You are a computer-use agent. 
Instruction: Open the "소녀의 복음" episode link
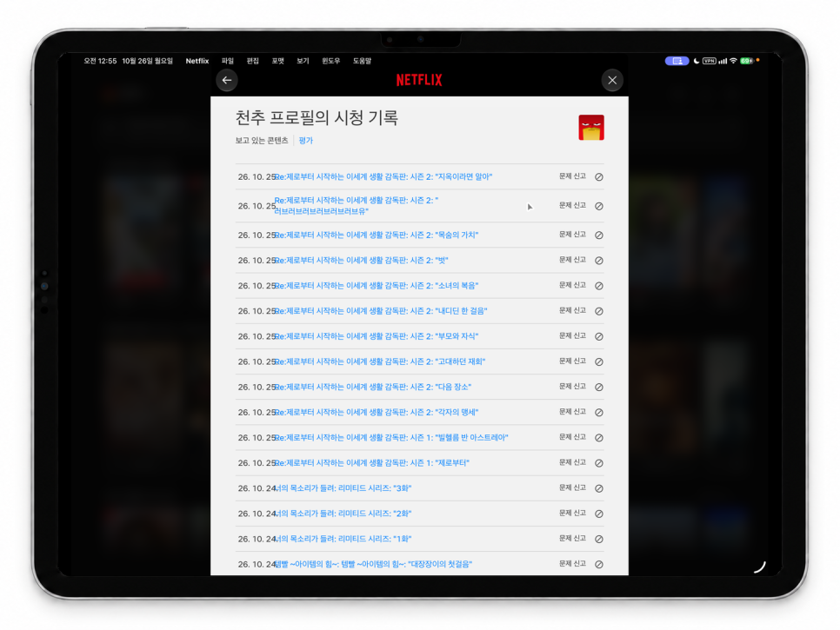click(377, 286)
